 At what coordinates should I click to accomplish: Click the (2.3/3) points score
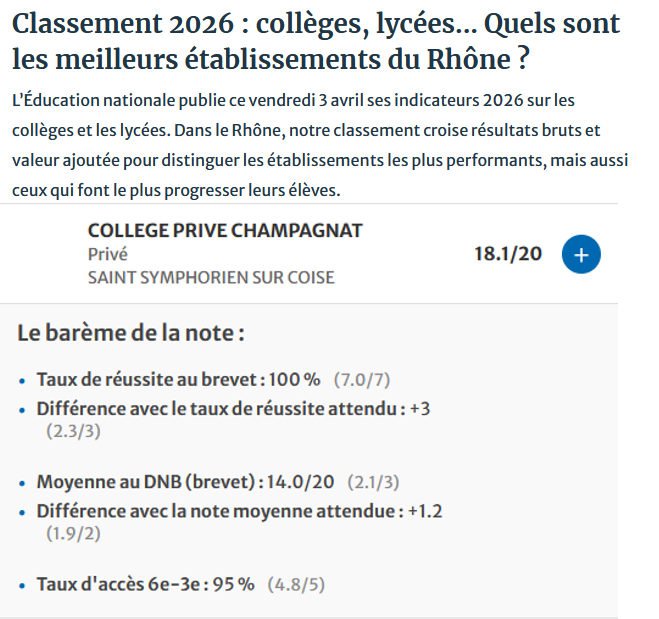73,431
